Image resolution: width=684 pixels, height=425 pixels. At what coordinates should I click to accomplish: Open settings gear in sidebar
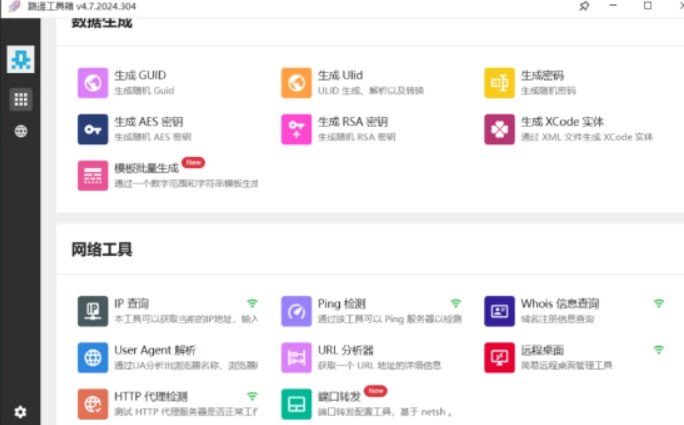point(20,412)
